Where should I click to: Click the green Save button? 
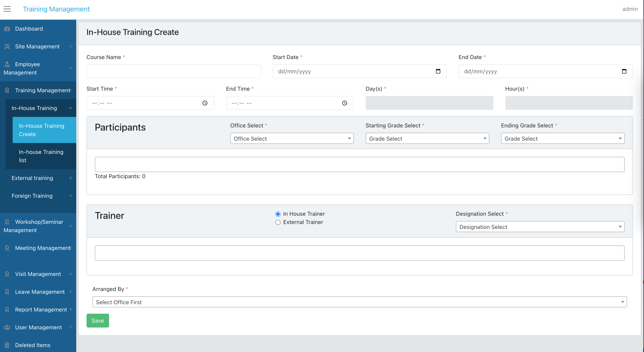98,321
